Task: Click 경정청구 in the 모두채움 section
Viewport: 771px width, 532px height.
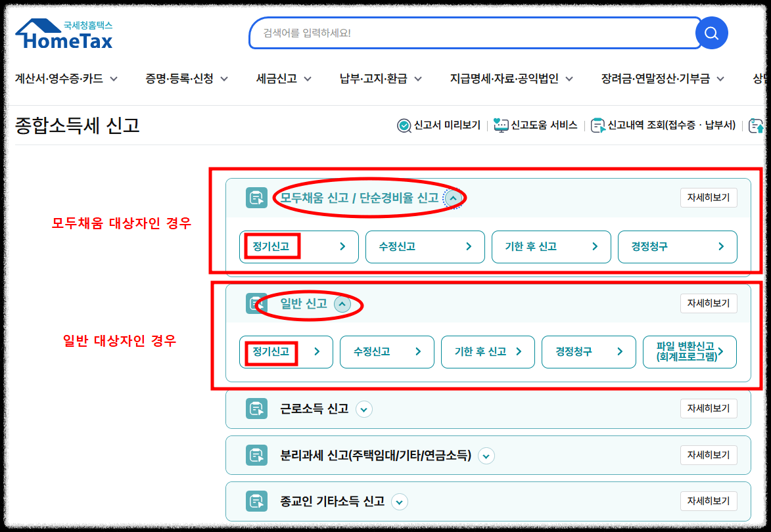Action: click(x=677, y=247)
